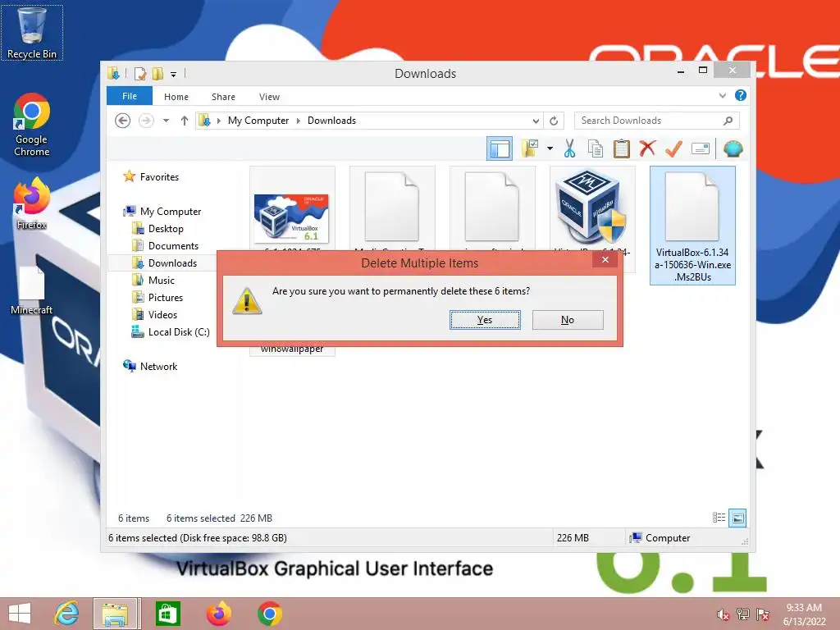Refresh the Downloads folder view
This screenshot has height=630, width=840.
click(x=554, y=121)
